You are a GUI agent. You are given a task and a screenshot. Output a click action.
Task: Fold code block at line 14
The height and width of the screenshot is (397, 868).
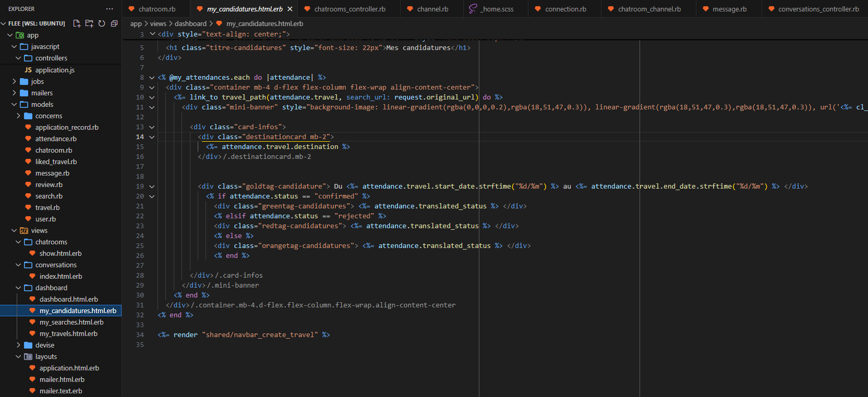pos(152,137)
